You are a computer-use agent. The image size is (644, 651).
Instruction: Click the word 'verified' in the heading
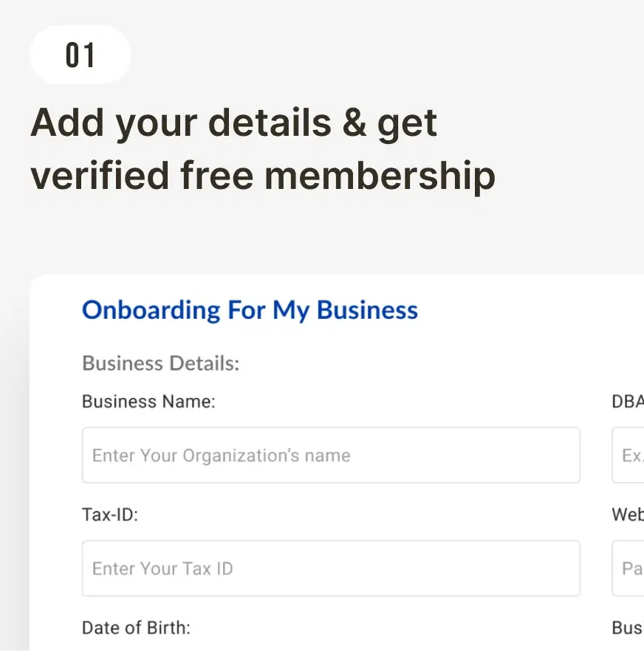click(99, 176)
